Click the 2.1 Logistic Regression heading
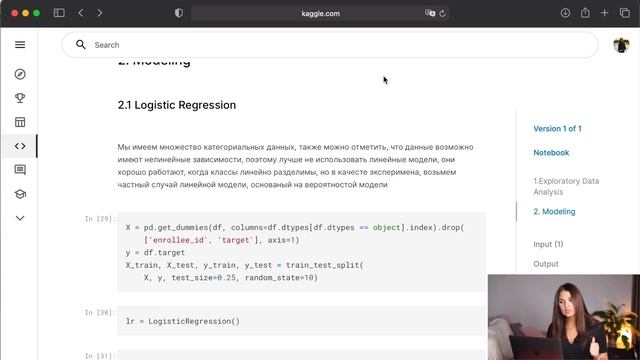The height and width of the screenshot is (360, 640). (177, 105)
